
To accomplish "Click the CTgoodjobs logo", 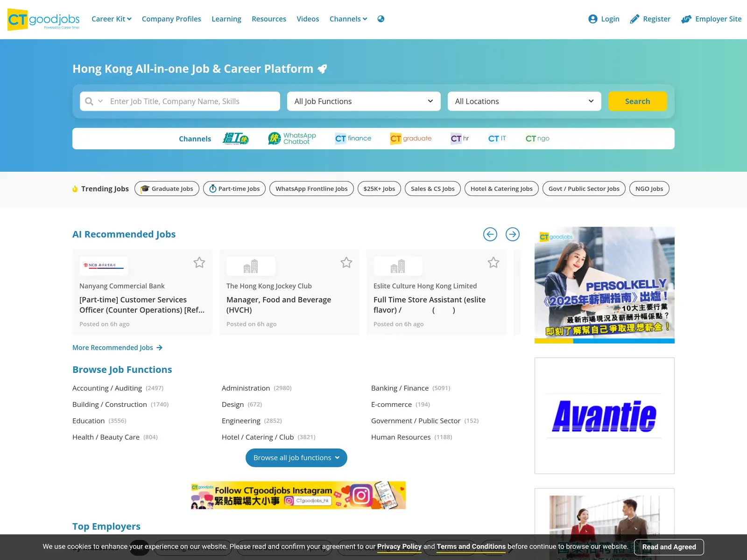I will coord(43,19).
